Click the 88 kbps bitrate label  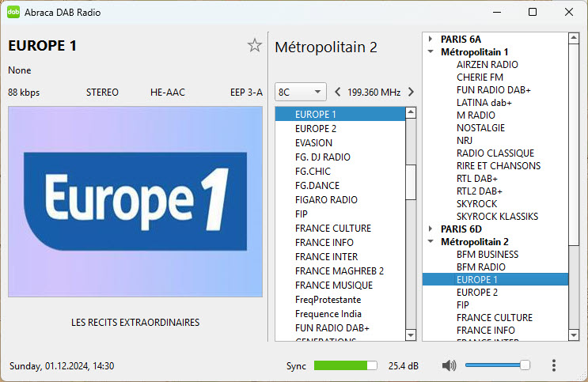point(24,93)
